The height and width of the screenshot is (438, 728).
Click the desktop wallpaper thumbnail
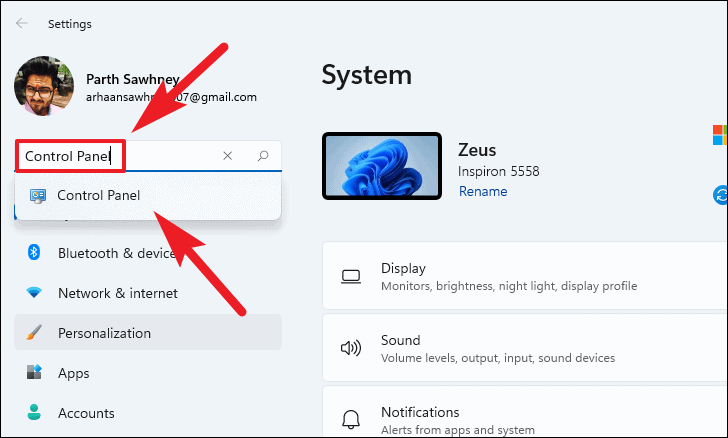[382, 166]
